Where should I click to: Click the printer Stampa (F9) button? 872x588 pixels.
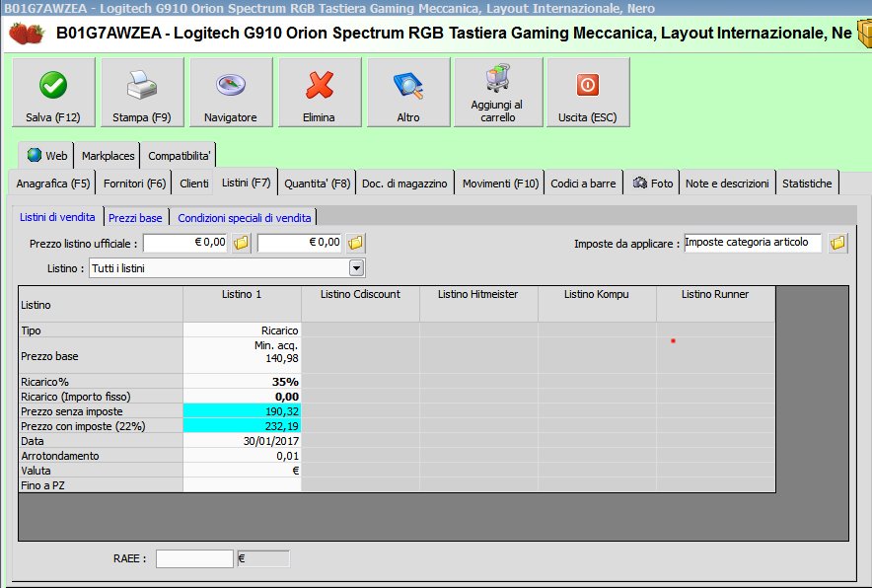pyautogui.click(x=142, y=93)
